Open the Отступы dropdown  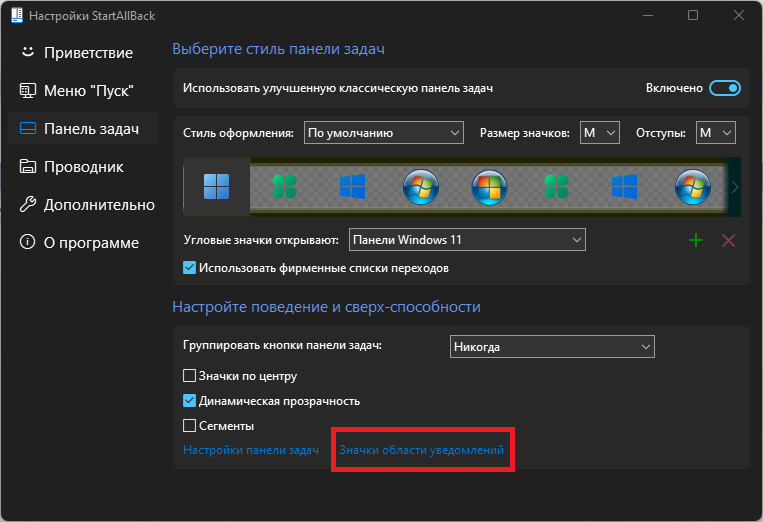(715, 133)
